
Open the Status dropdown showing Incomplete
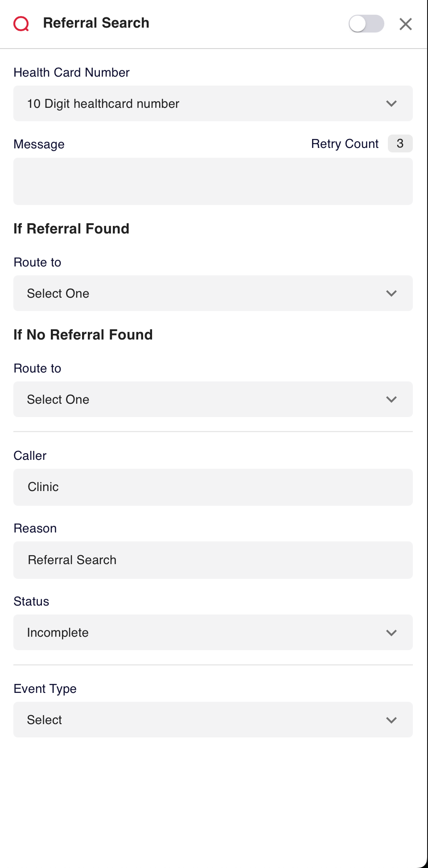point(213,632)
